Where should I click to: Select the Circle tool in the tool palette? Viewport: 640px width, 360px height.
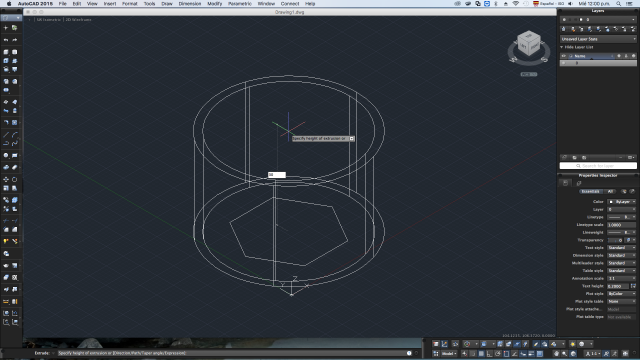[6, 155]
